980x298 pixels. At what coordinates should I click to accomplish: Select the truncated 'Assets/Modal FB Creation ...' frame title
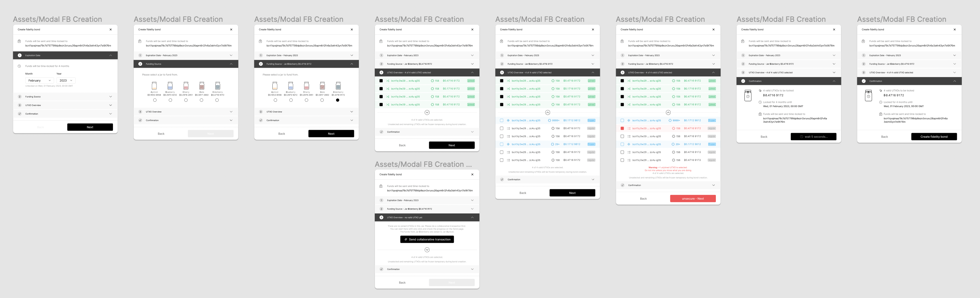423,165
